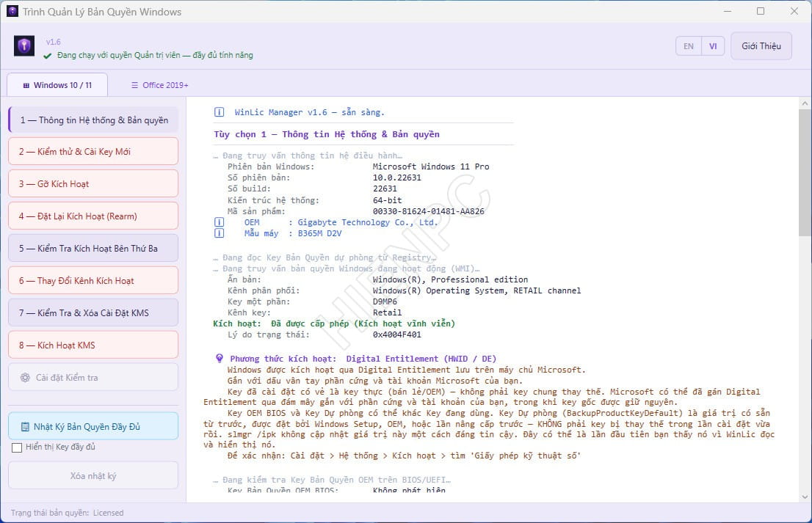The width and height of the screenshot is (812, 523).
Task: Click the 64-bit architecture value
Action: [387, 200]
